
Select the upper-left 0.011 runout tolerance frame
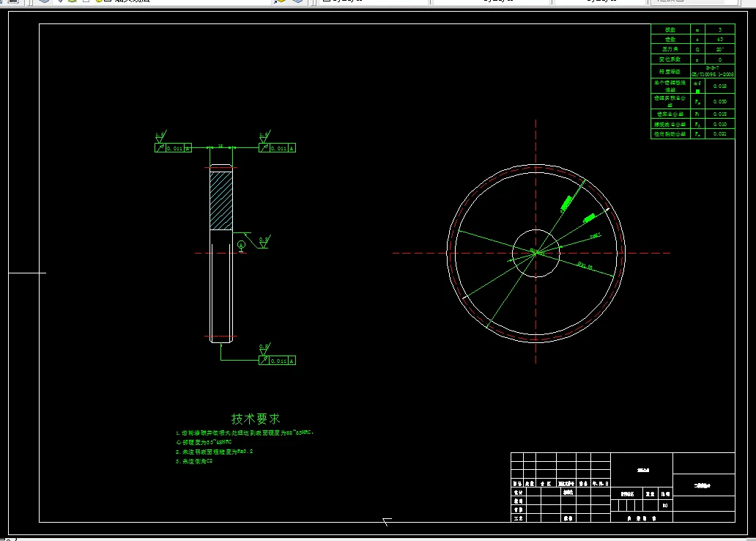click(x=173, y=148)
